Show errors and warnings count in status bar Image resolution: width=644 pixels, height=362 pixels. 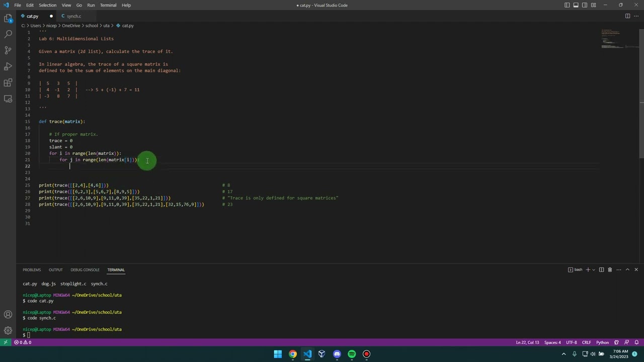(23, 342)
